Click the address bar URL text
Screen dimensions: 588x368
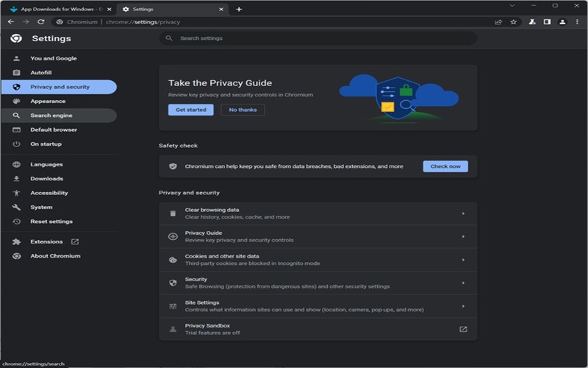[143, 22]
